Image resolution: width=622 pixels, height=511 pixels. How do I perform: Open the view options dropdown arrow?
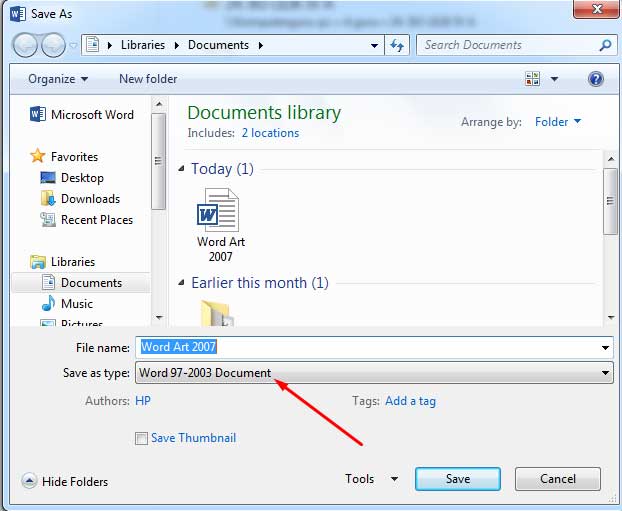554,79
